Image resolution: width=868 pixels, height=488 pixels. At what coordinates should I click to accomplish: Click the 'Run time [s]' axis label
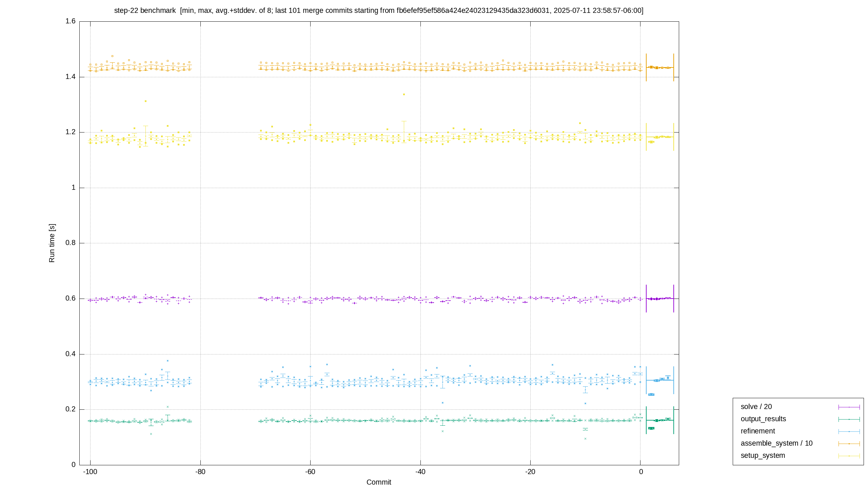[x=52, y=243]
